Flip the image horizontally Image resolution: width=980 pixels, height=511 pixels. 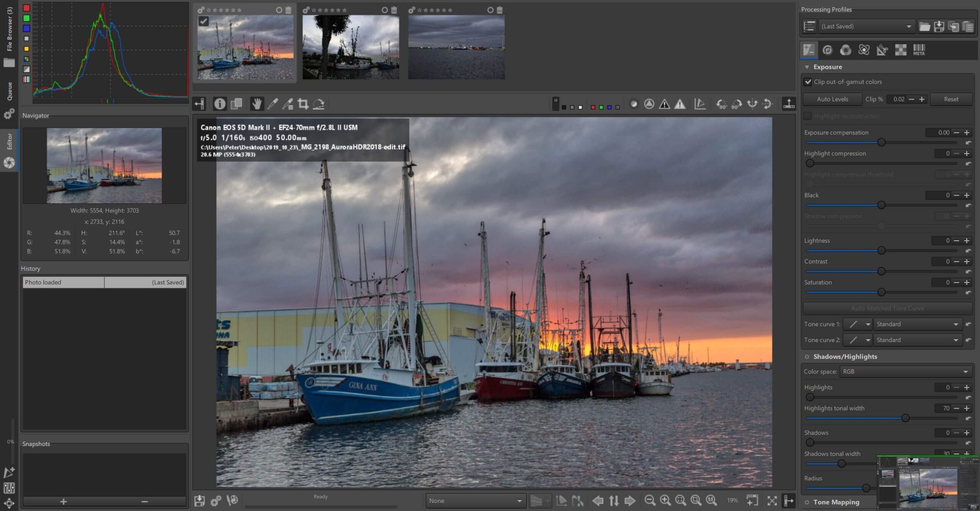pyautogui.click(x=752, y=104)
